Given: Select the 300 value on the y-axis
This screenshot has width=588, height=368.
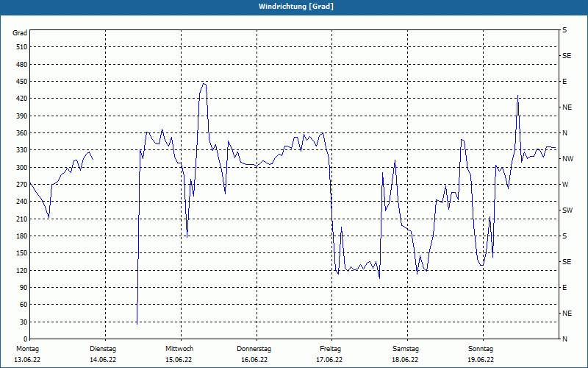Looking at the screenshot, I should 22,167.
